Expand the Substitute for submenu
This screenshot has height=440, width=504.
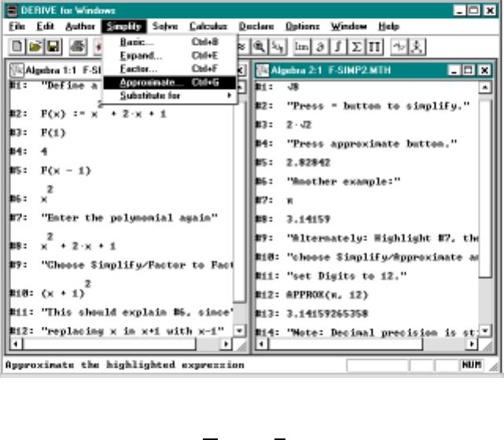point(169,96)
